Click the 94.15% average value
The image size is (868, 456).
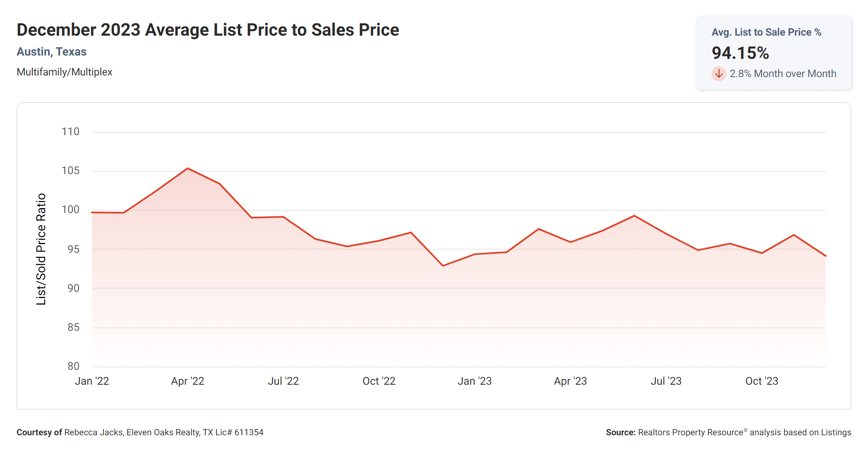click(740, 53)
